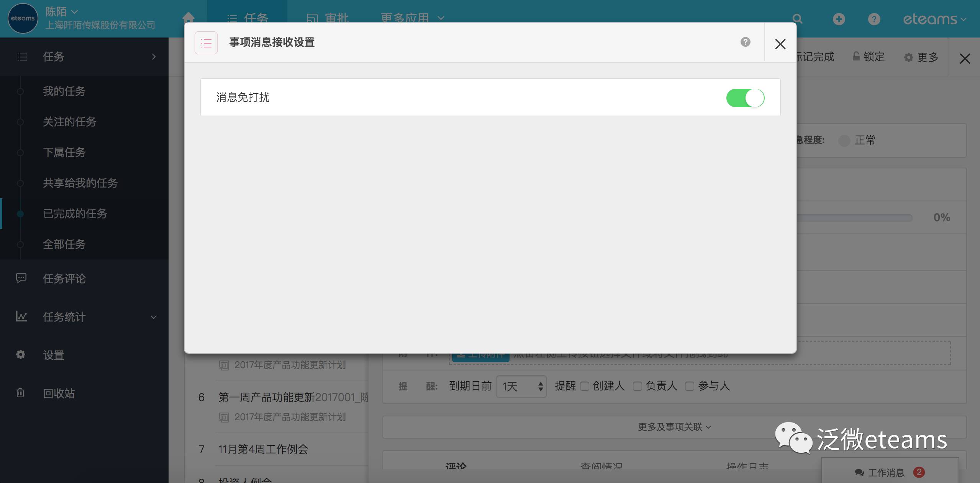Open 任务评论 comments section

point(64,279)
